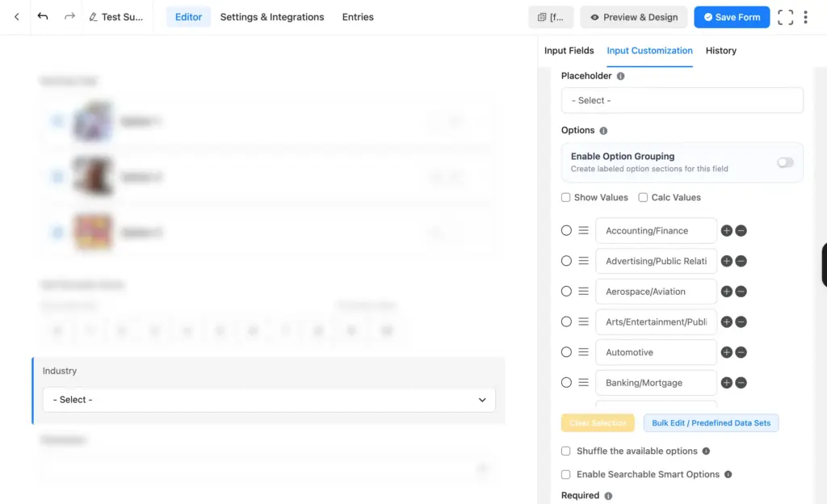Edit the Banking/Mortgage option text
827x504 pixels.
(x=656, y=383)
